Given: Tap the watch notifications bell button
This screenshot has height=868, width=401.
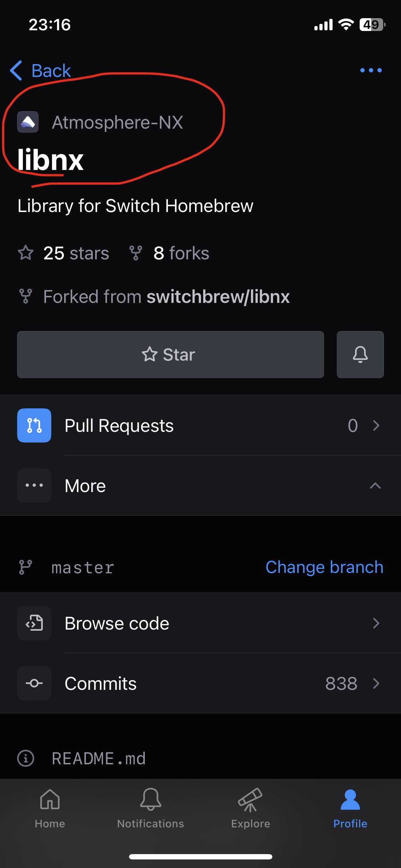Looking at the screenshot, I should point(360,354).
